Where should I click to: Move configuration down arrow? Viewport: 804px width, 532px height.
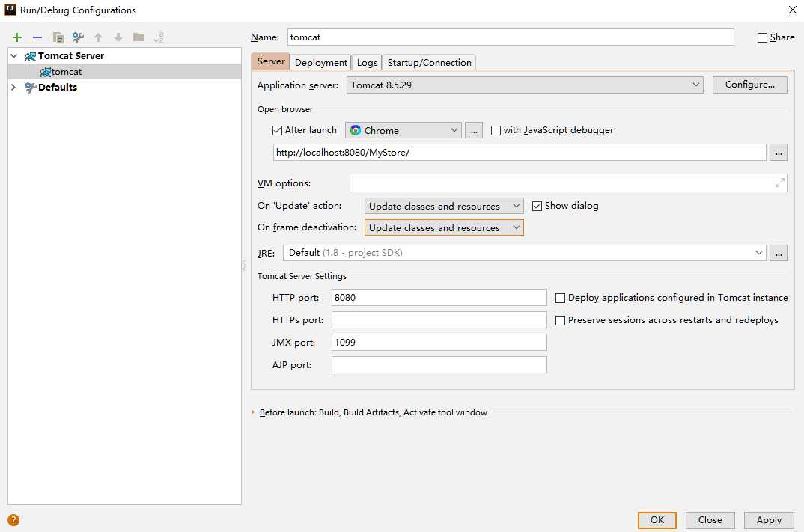[118, 37]
